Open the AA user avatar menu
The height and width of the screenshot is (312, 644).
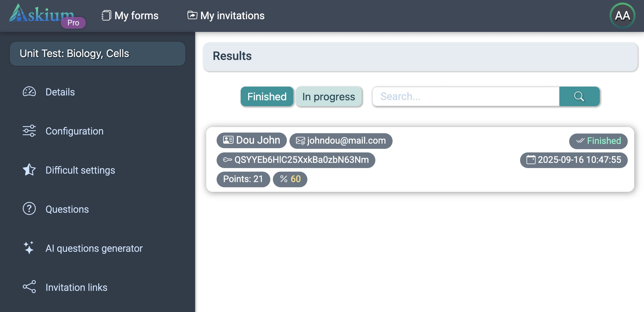[622, 16]
